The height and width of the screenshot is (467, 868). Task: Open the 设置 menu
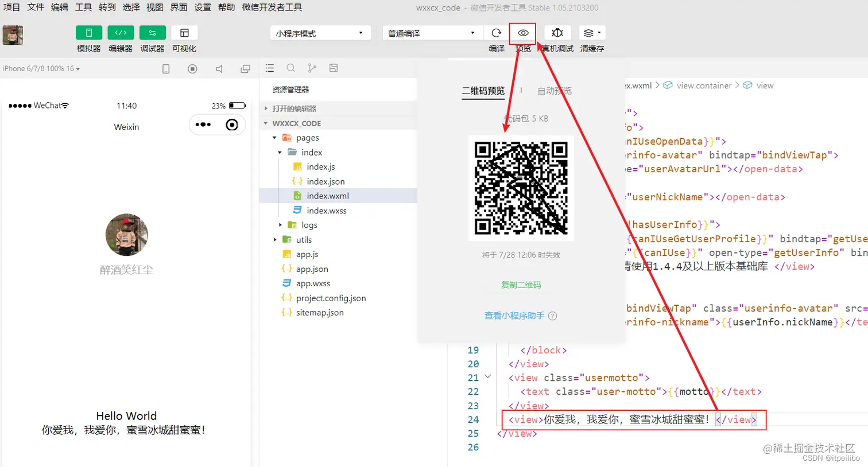tap(203, 7)
